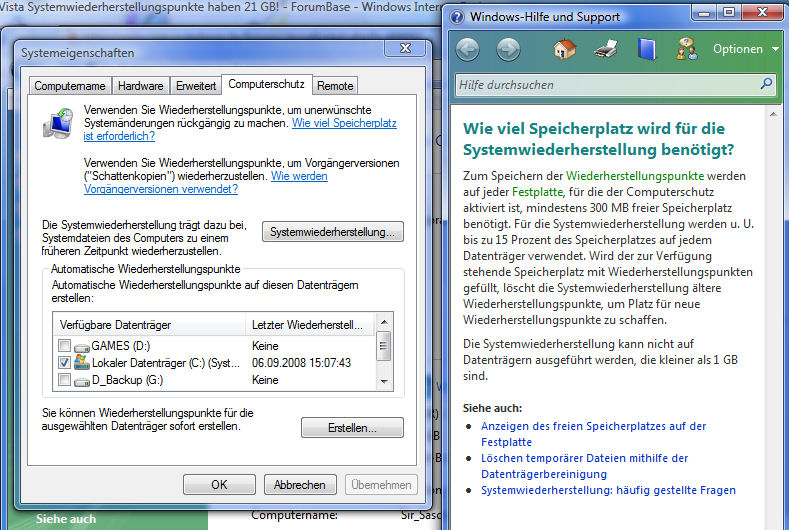The width and height of the screenshot is (789, 530).
Task: Click 'Keine' in the D_Backup (G:) row
Action: click(265, 380)
